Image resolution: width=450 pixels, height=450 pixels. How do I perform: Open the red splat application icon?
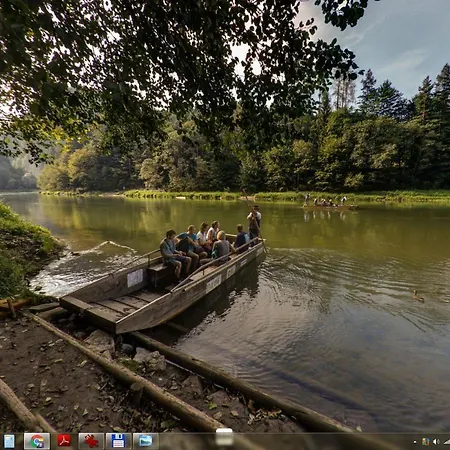pyautogui.click(x=91, y=441)
